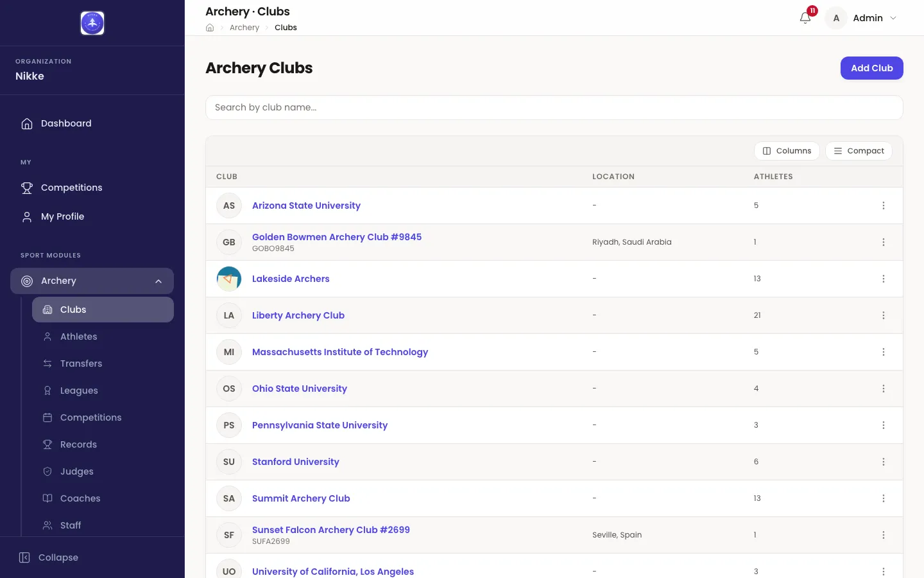924x578 pixels.
Task: Click the home breadcrumb icon
Action: 210,28
